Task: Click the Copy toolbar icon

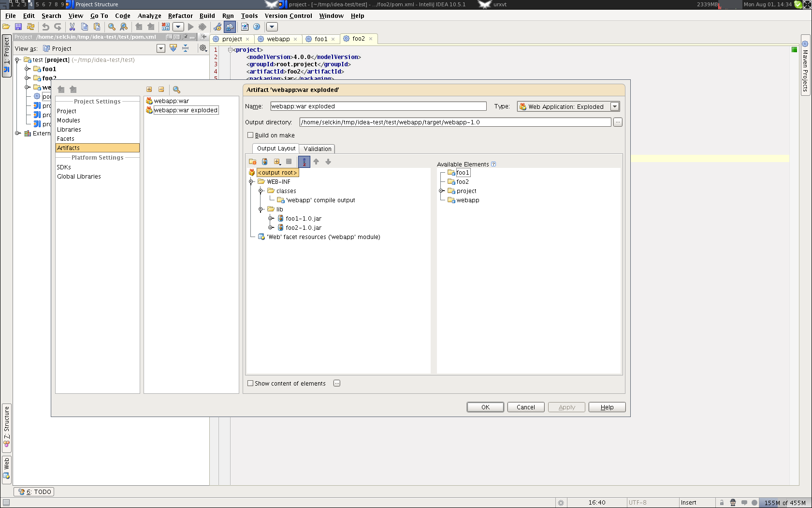Action: pos(85,27)
